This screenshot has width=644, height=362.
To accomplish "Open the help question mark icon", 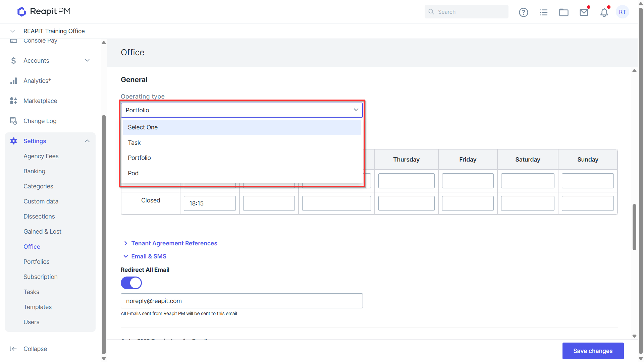I will [x=523, y=12].
